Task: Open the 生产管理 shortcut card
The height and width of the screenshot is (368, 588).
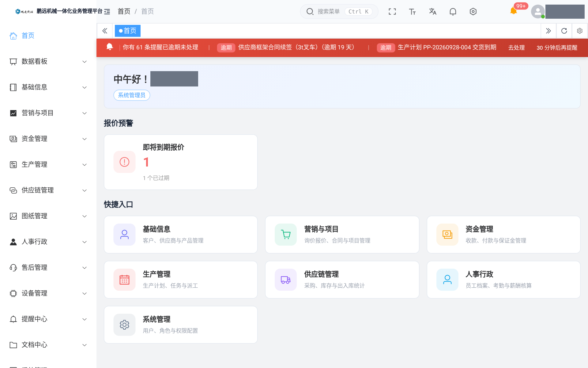Action: (181, 280)
